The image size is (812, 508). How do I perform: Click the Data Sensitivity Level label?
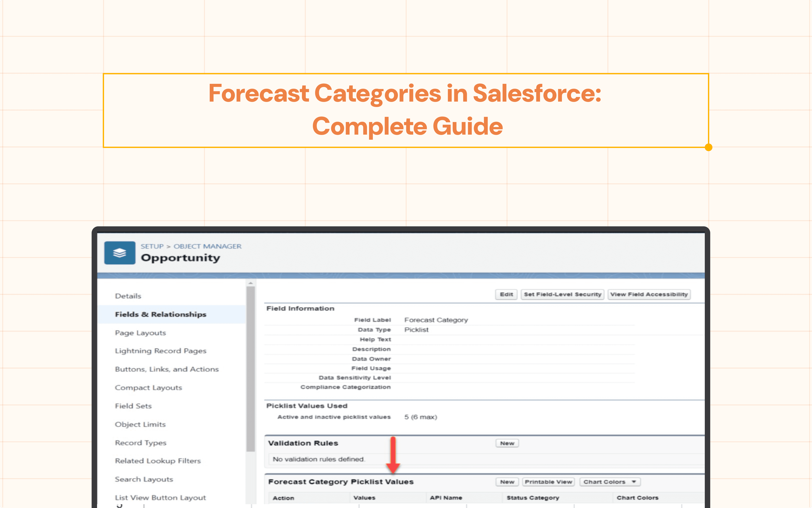coord(355,378)
